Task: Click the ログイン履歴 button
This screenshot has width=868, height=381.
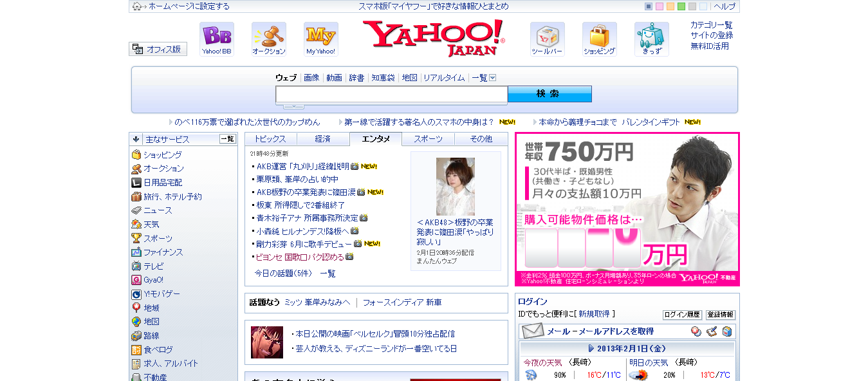Action: click(682, 315)
